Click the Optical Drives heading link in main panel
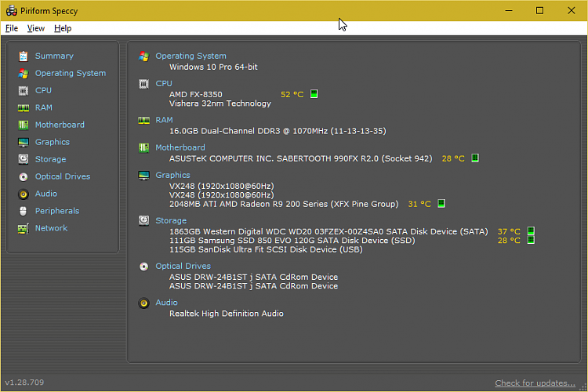This screenshot has width=588, height=392. (x=183, y=267)
